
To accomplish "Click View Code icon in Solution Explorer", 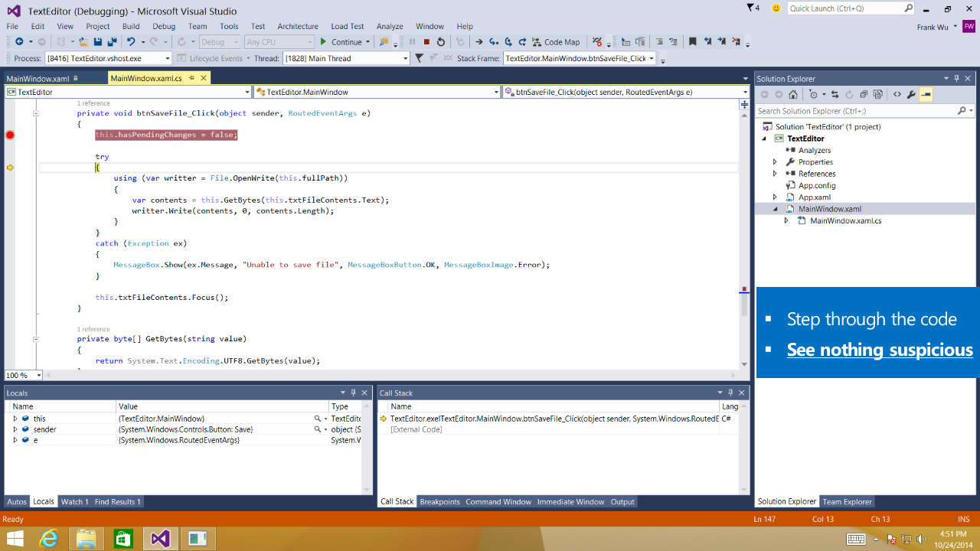I will 897,95.
